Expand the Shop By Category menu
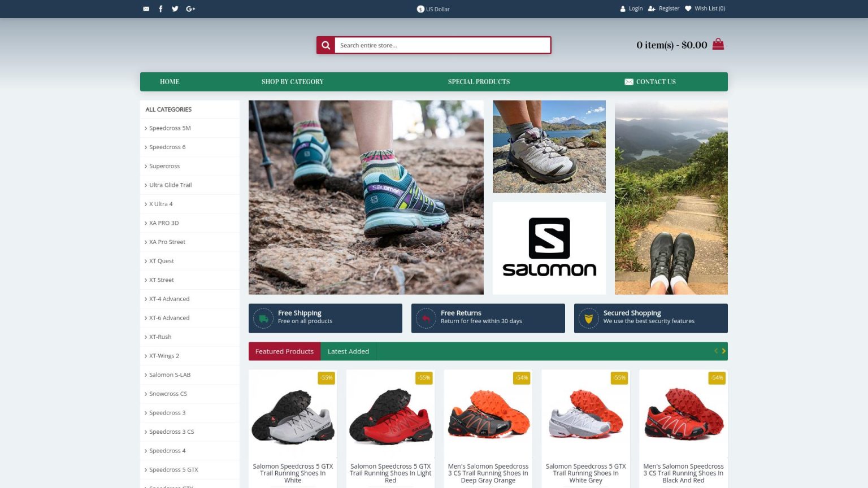The width and height of the screenshot is (868, 488). (292, 82)
